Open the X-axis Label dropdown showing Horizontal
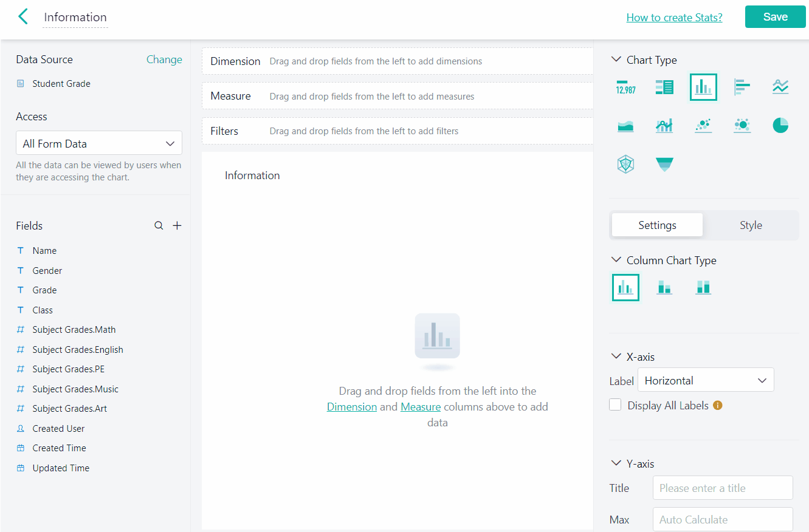Image resolution: width=809 pixels, height=532 pixels. [706, 380]
